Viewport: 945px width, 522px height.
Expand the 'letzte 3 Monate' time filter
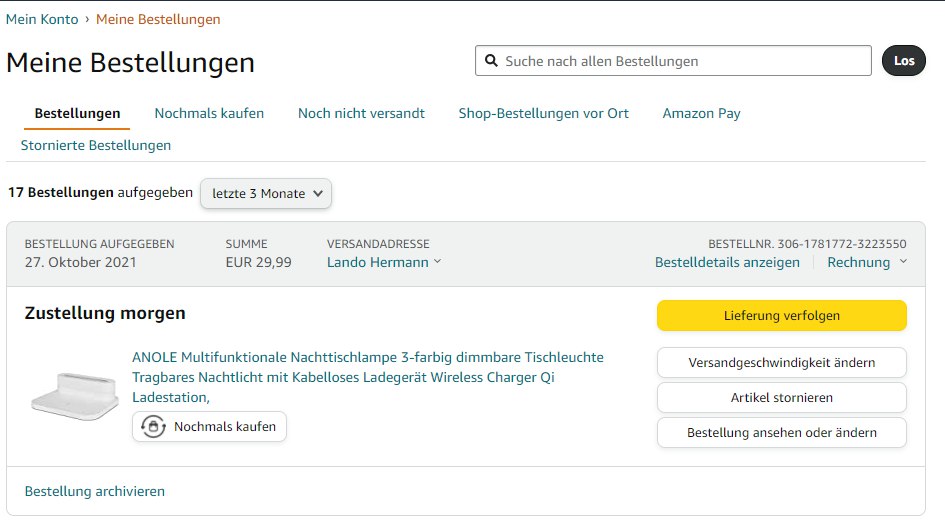(x=266, y=194)
